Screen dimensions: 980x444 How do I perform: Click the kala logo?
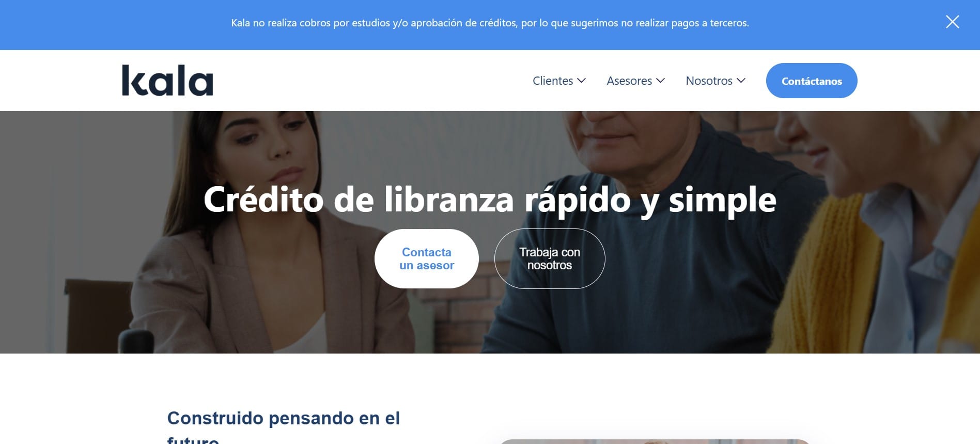pos(167,80)
